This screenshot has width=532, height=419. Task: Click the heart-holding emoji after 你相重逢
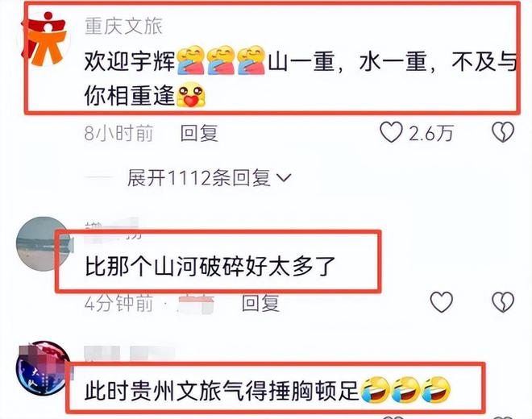[x=191, y=95]
